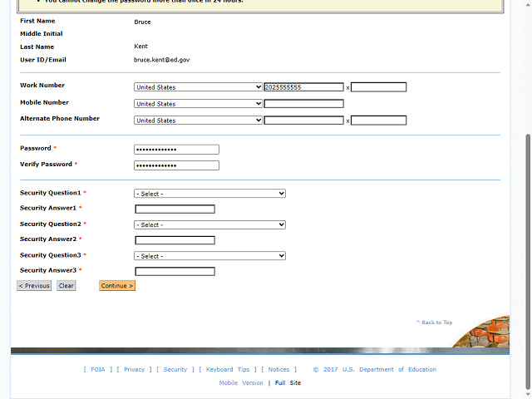The height and width of the screenshot is (399, 532).
Task: Click the last name value Kent
Action: pyautogui.click(x=140, y=47)
